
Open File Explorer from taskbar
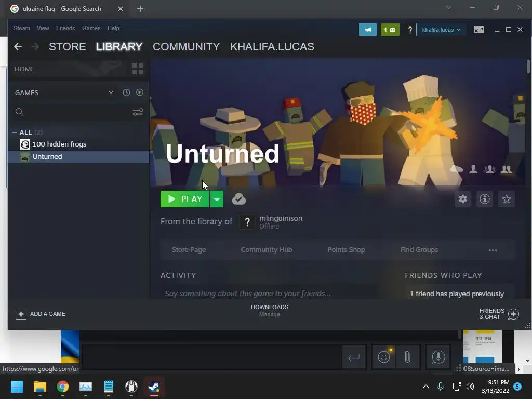coord(39,387)
